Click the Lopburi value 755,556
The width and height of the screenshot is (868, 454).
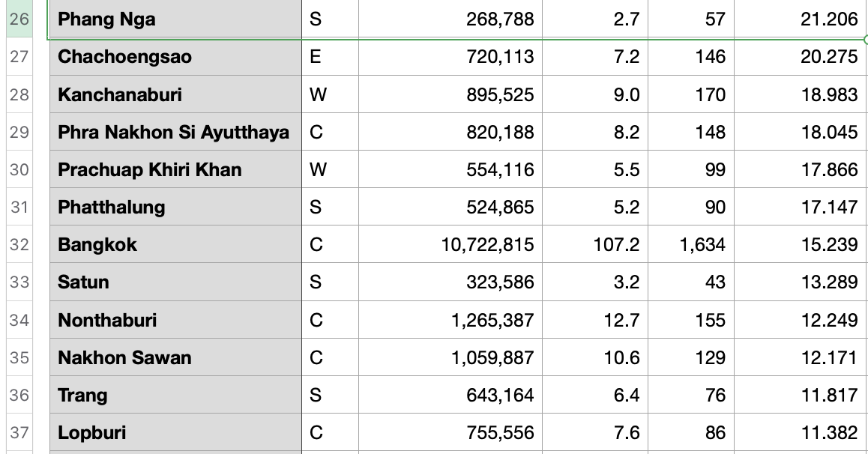click(450, 433)
